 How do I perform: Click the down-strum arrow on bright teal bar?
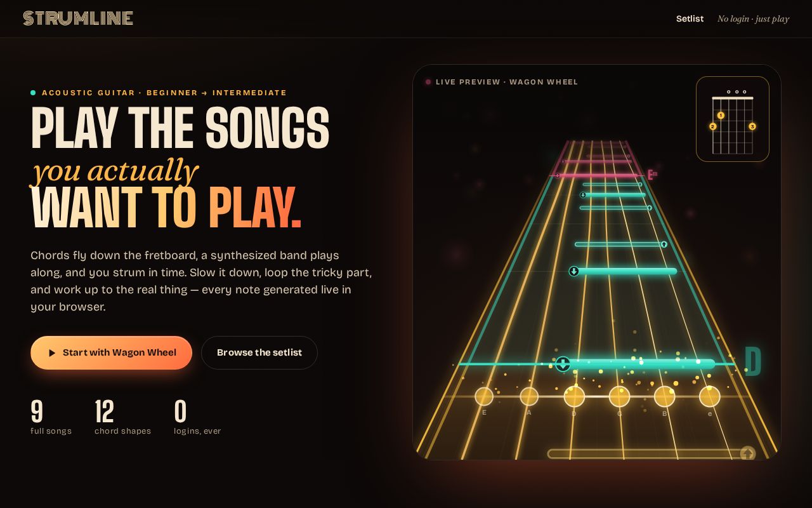(563, 364)
